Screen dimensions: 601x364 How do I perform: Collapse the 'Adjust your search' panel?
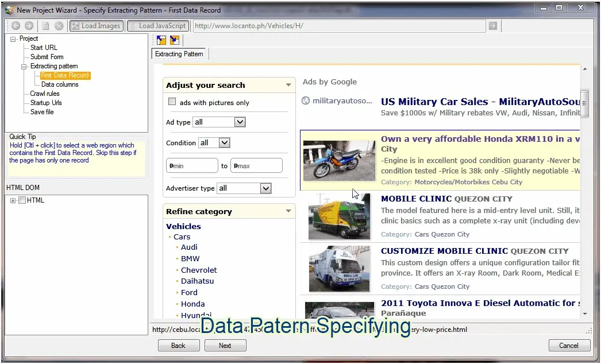(x=288, y=85)
